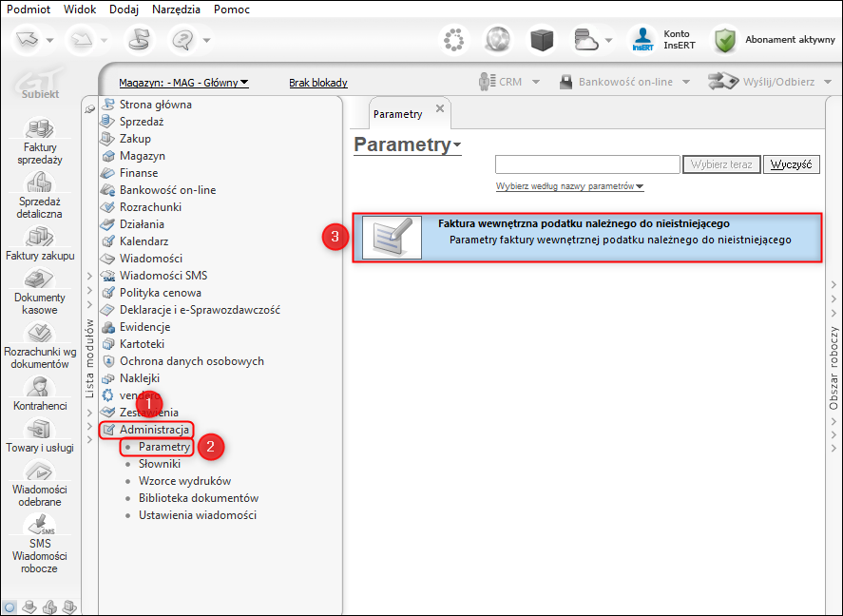Click the Brak blokady link
This screenshot has height=616, width=843.
318,83
